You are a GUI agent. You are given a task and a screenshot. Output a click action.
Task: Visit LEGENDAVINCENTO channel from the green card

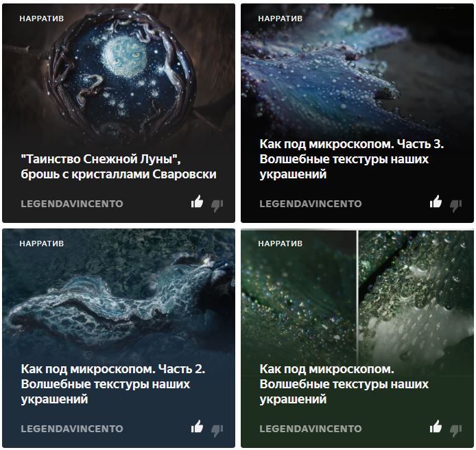311,429
